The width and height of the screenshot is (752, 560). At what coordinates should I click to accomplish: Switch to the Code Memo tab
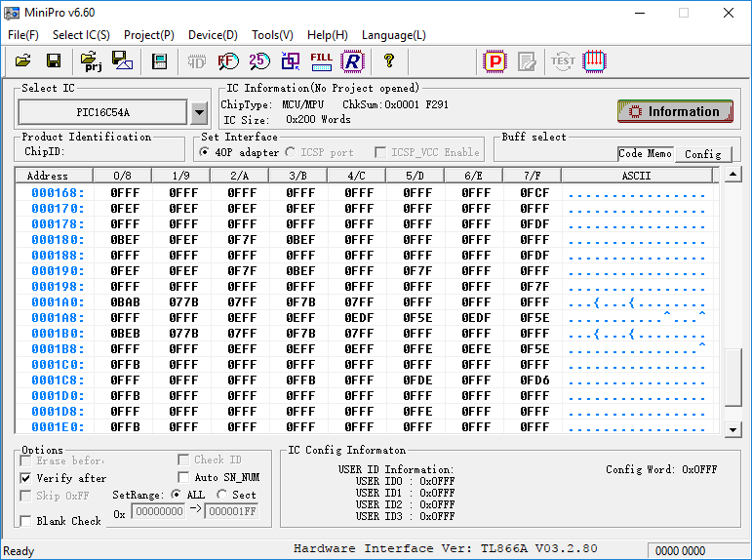[x=645, y=153]
